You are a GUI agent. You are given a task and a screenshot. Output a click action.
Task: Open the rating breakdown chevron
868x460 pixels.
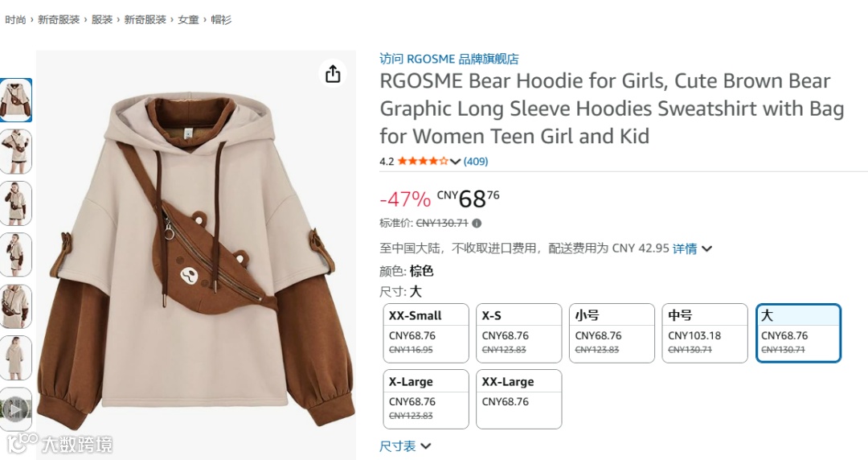tap(455, 162)
